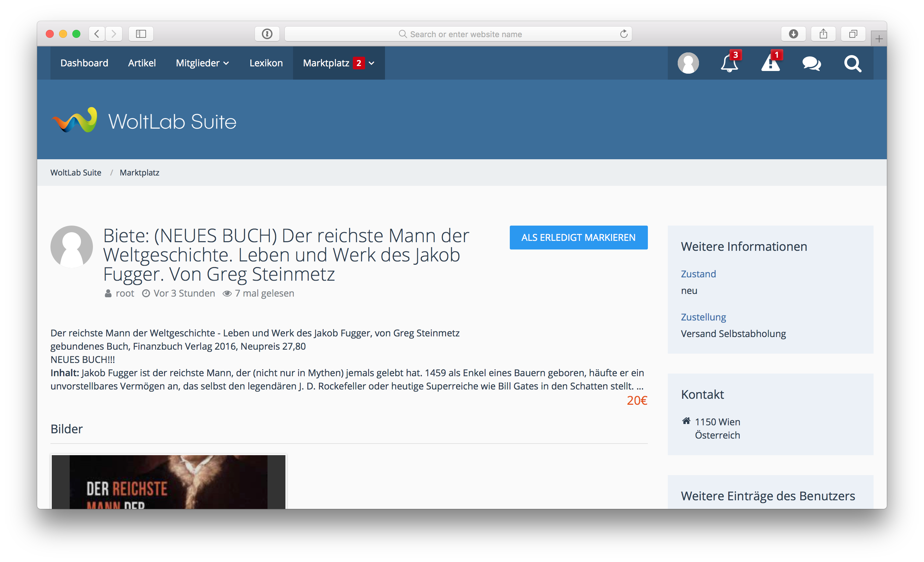Click the Als erledigt markieren button
This screenshot has height=562, width=924.
[578, 237]
